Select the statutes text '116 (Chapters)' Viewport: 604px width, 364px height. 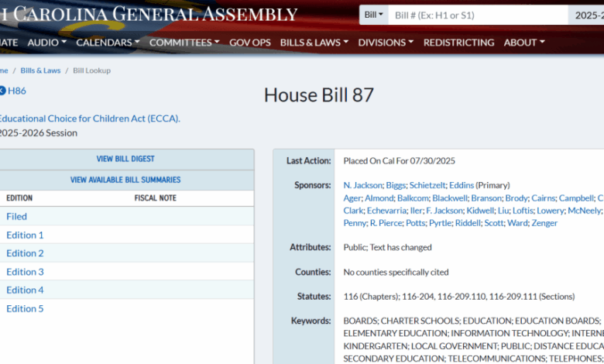[x=371, y=297]
